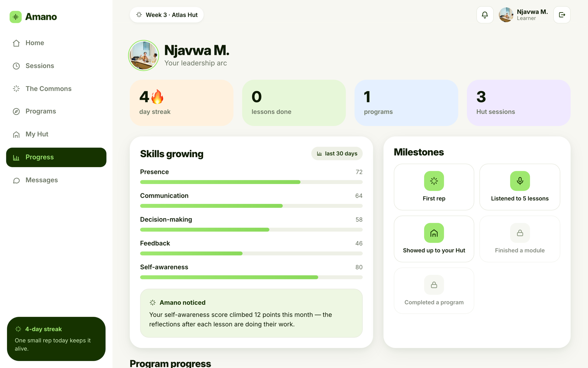Click the Self-awareness score 80

click(x=359, y=267)
